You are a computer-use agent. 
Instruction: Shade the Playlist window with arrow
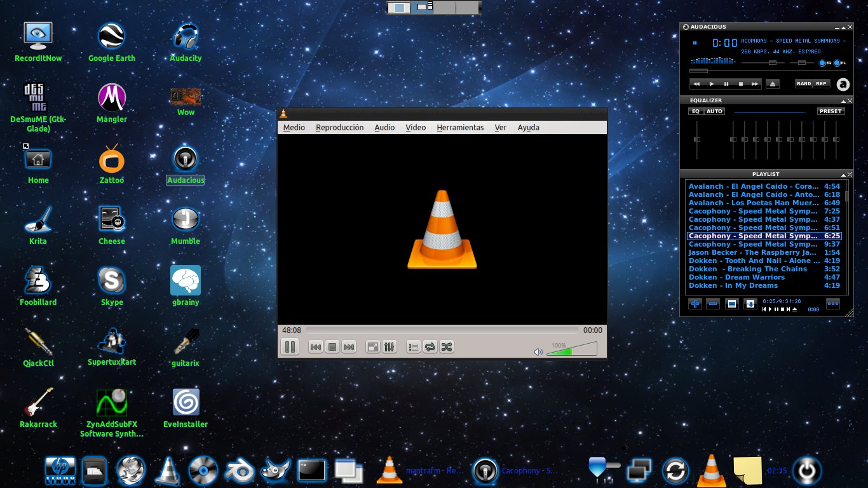point(844,174)
